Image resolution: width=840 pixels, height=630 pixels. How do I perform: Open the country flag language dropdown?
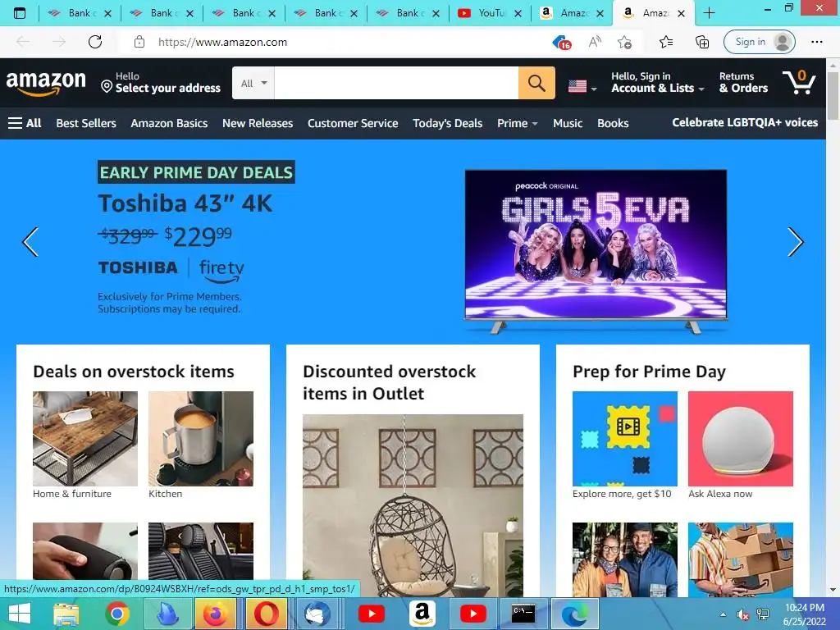(x=582, y=85)
